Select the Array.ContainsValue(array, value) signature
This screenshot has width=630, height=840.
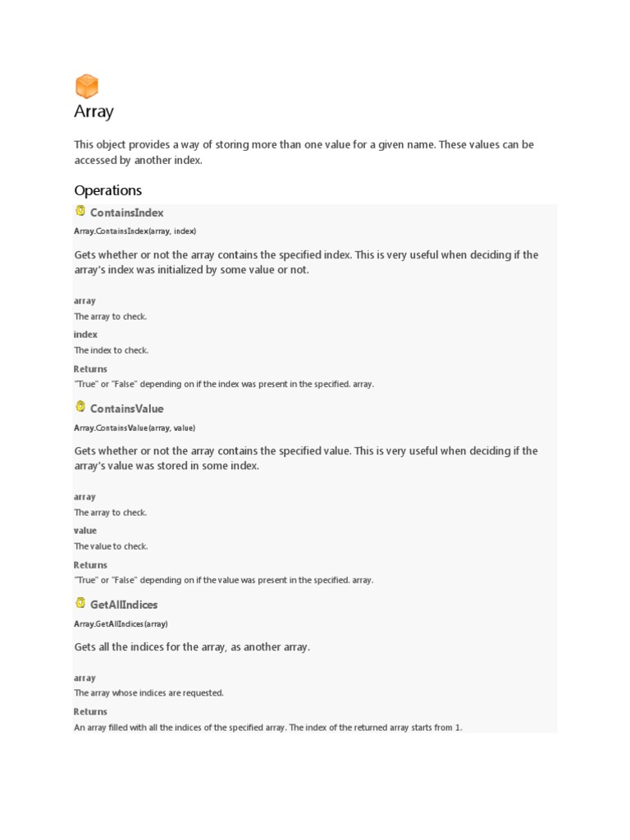(x=135, y=427)
